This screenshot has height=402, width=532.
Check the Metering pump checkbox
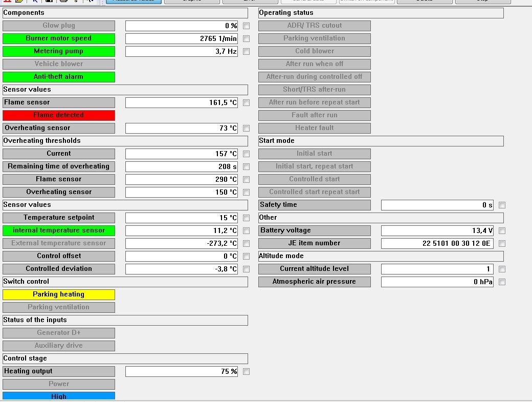coord(247,51)
